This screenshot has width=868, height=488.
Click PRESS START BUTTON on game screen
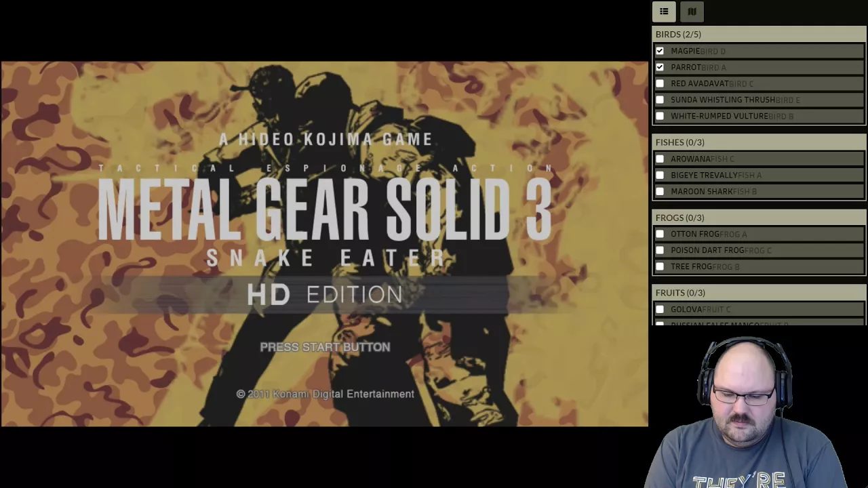coord(325,347)
